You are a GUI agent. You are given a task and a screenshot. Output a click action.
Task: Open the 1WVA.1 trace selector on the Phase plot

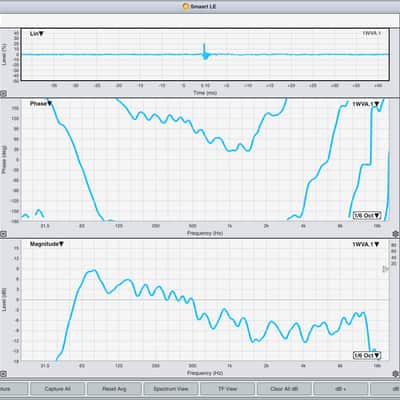(366, 104)
